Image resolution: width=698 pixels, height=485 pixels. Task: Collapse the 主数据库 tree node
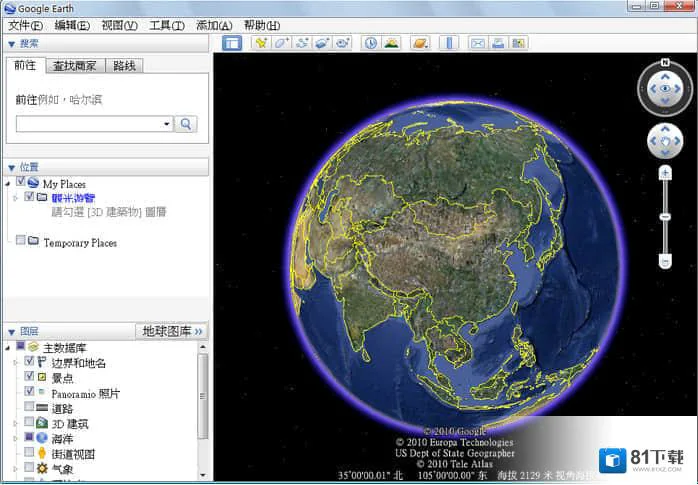8,348
